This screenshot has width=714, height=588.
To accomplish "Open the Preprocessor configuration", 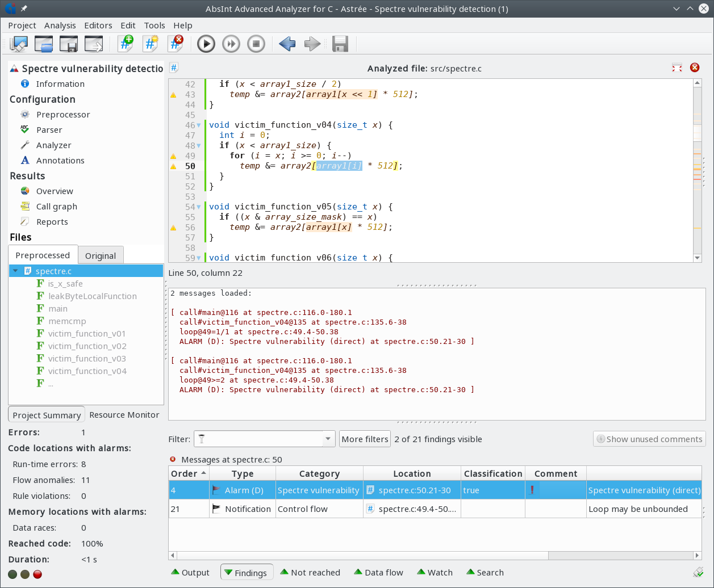I will 63,115.
